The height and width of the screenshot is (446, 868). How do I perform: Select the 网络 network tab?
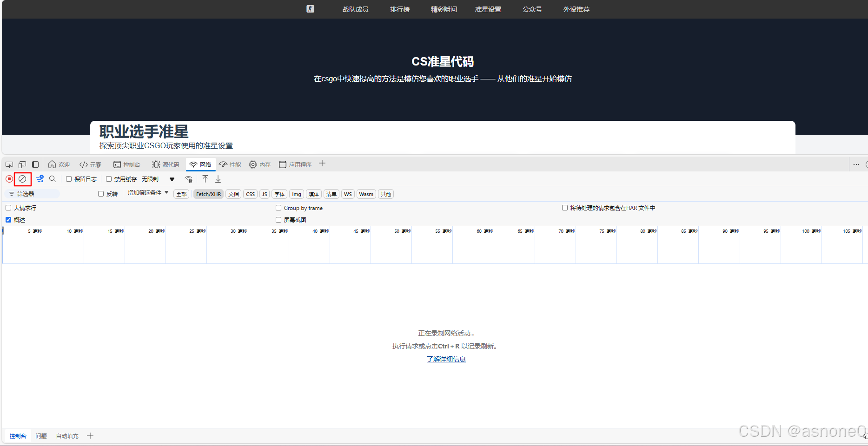coord(201,164)
